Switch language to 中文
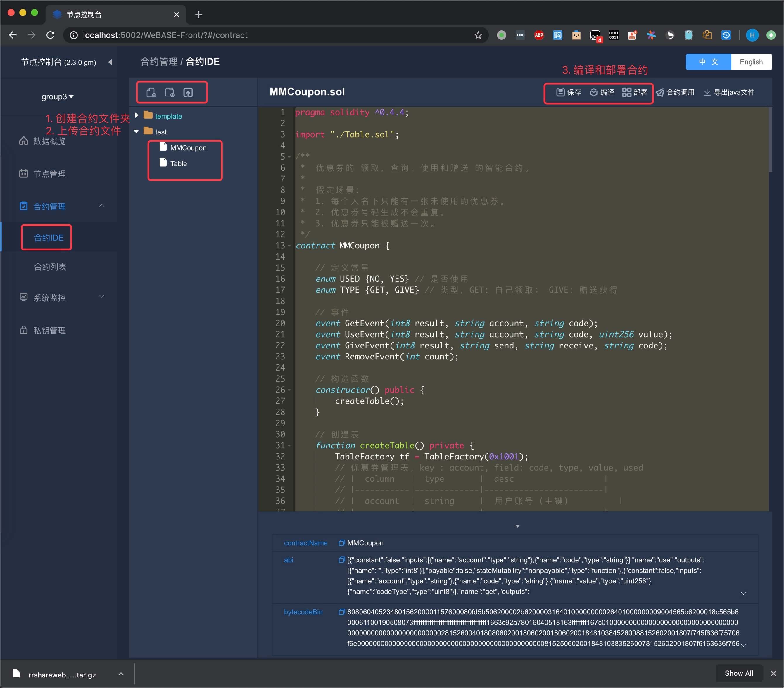The width and height of the screenshot is (784, 688). tap(708, 62)
